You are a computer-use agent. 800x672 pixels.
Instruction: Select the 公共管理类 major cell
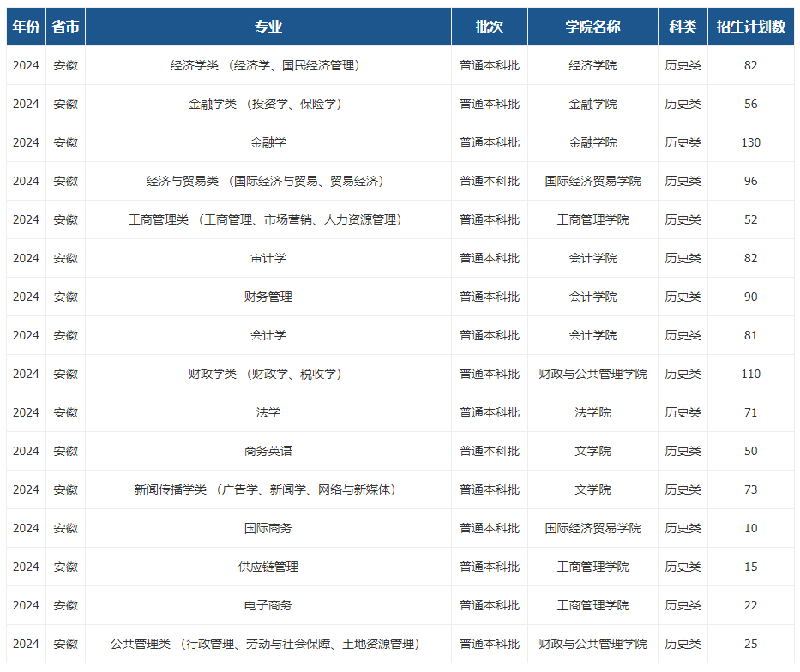(268, 644)
